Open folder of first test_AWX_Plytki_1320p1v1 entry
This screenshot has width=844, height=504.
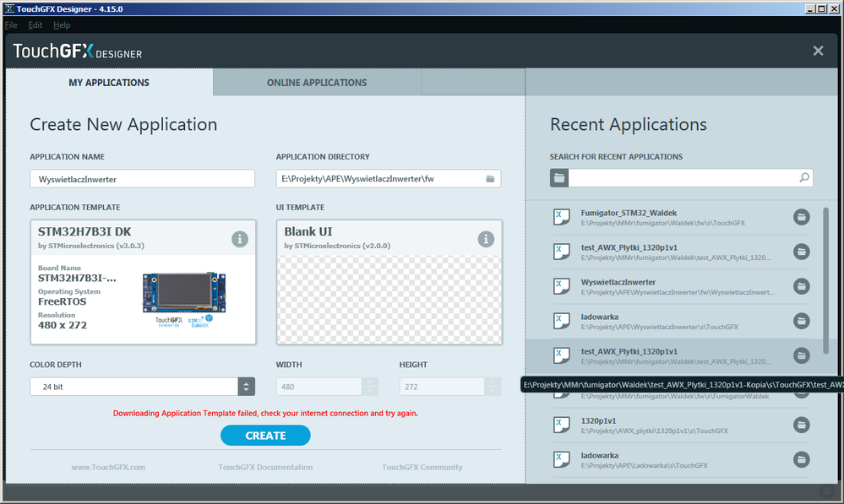coord(801,252)
